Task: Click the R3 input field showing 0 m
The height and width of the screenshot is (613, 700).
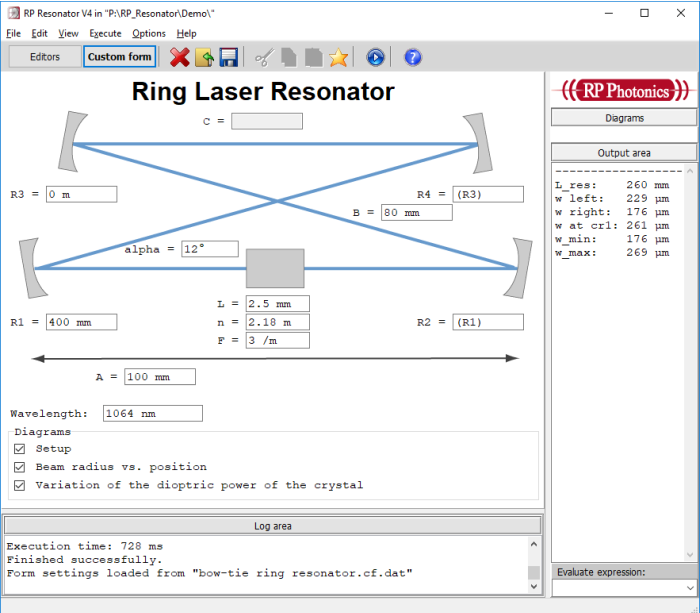Action: tap(82, 194)
